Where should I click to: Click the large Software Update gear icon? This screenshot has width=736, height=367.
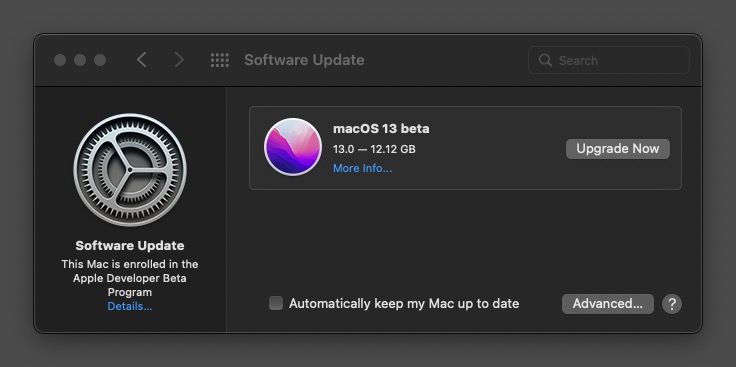pyautogui.click(x=130, y=170)
